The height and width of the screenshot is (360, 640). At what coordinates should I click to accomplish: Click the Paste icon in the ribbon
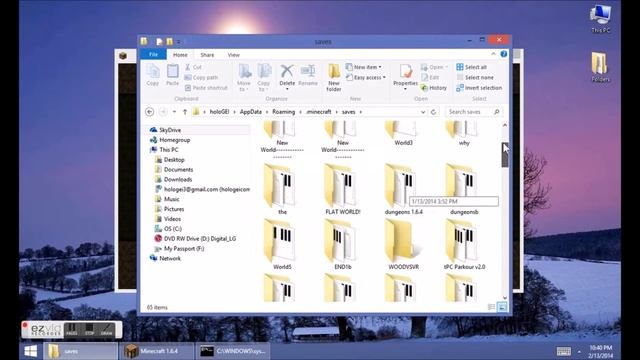pyautogui.click(x=172, y=75)
